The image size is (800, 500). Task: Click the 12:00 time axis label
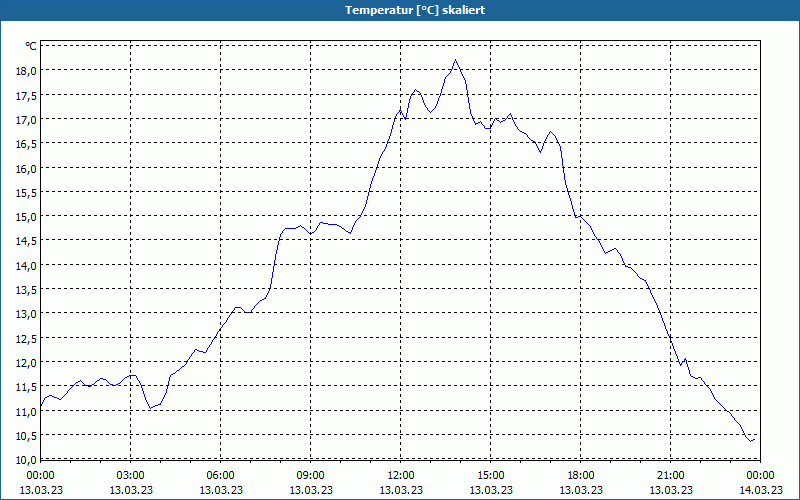coord(401,476)
